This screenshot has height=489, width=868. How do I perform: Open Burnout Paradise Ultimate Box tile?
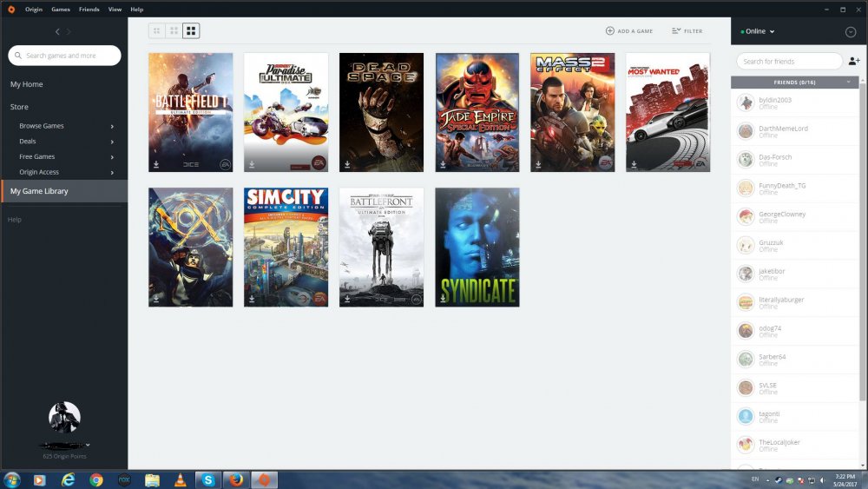pyautogui.click(x=286, y=112)
